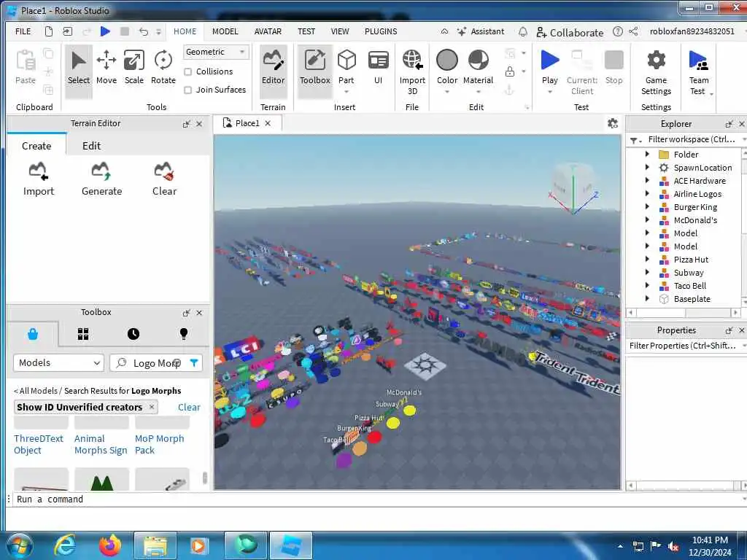Expand the Folder item in Explorer

[x=647, y=154]
